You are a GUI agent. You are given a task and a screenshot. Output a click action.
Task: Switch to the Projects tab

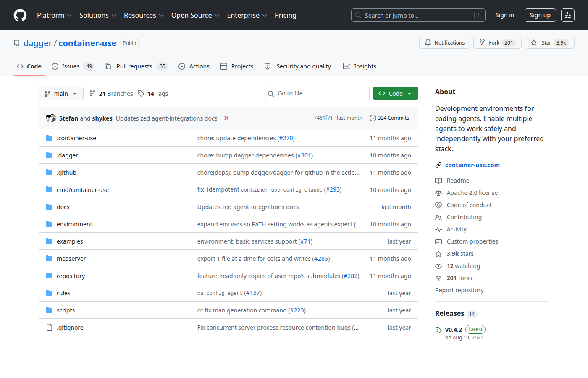click(x=237, y=66)
